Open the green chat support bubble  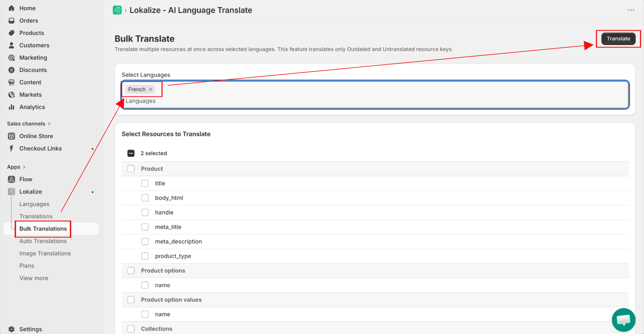pos(623,320)
